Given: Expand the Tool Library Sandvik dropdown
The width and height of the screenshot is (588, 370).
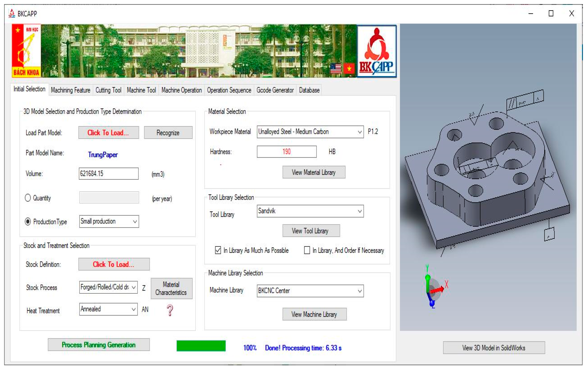Looking at the screenshot, I should [x=359, y=211].
